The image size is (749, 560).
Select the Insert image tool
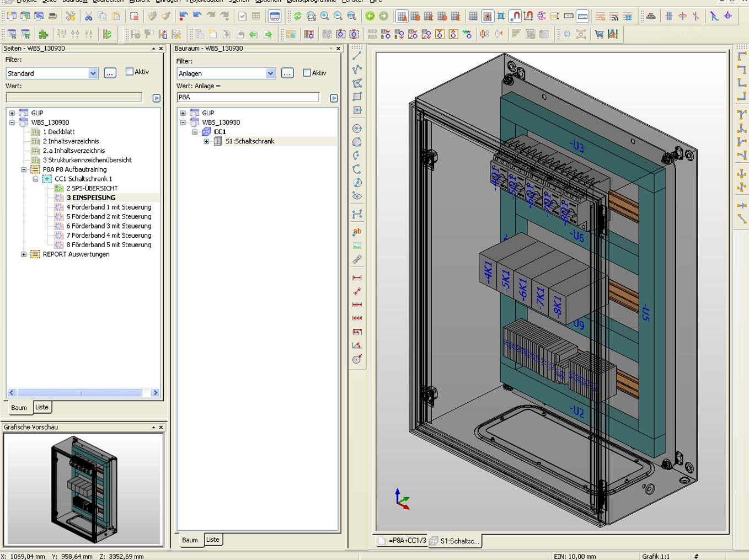pos(357,246)
